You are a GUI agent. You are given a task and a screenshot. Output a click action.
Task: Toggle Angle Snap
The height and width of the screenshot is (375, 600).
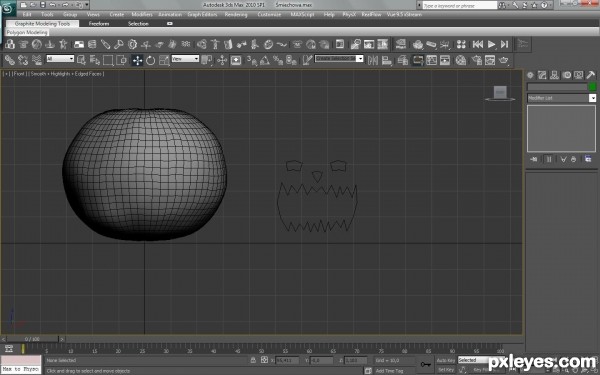[x=265, y=60]
